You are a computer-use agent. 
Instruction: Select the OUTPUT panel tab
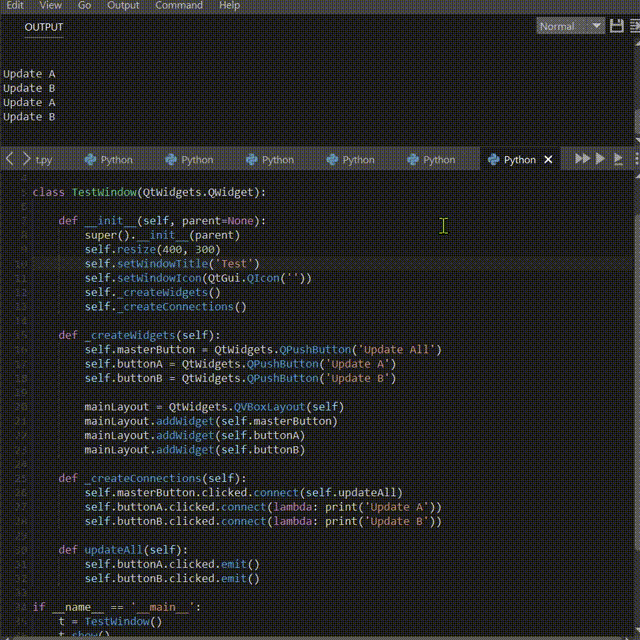tap(44, 27)
